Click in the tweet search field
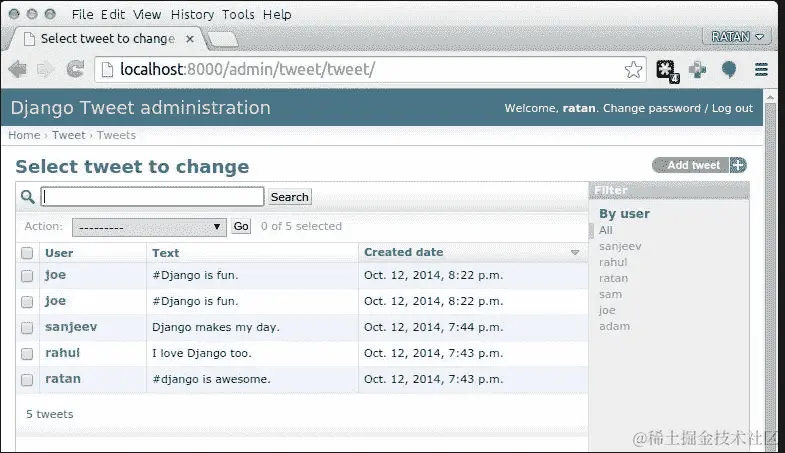 (152, 197)
